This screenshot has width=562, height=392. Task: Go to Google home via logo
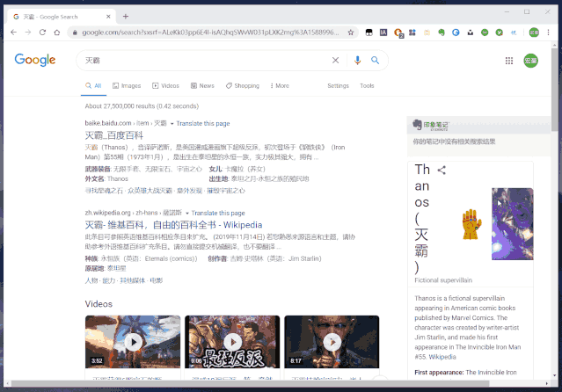point(35,60)
